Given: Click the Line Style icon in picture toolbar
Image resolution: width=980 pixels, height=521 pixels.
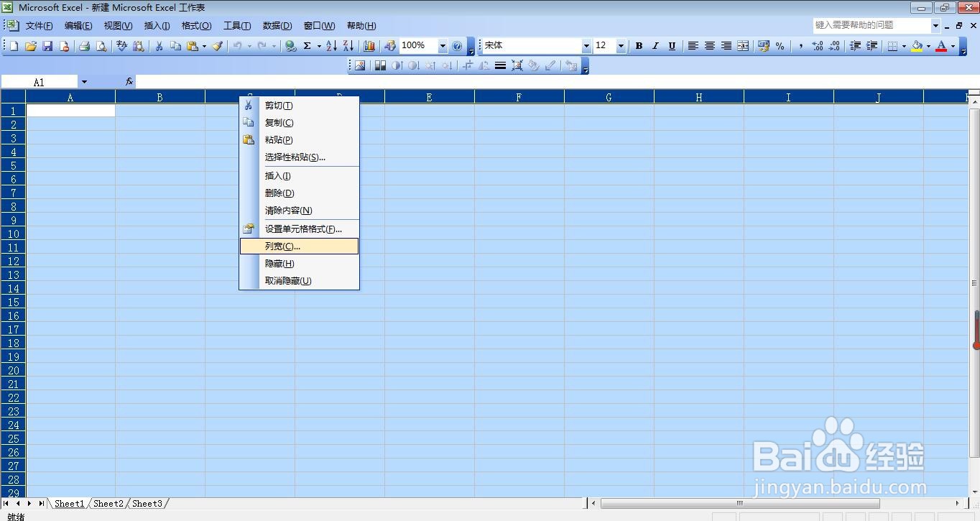Looking at the screenshot, I should [501, 65].
